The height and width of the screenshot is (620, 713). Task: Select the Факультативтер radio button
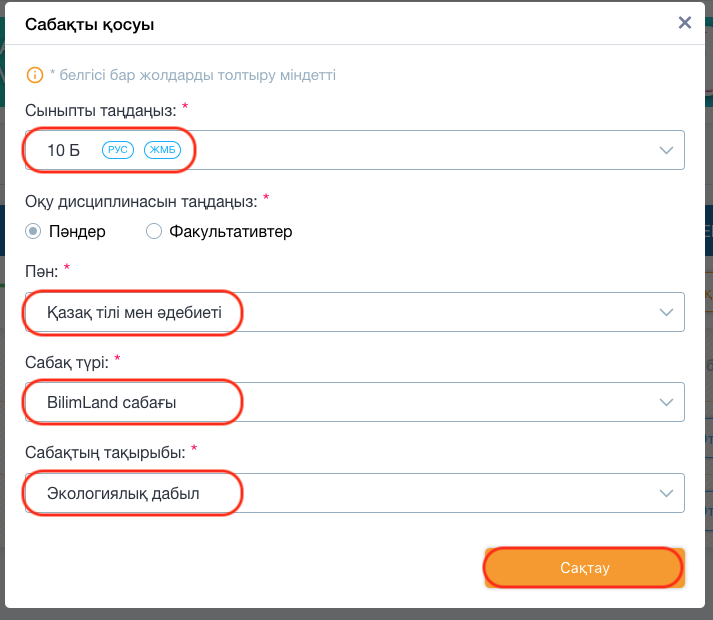[x=154, y=231]
